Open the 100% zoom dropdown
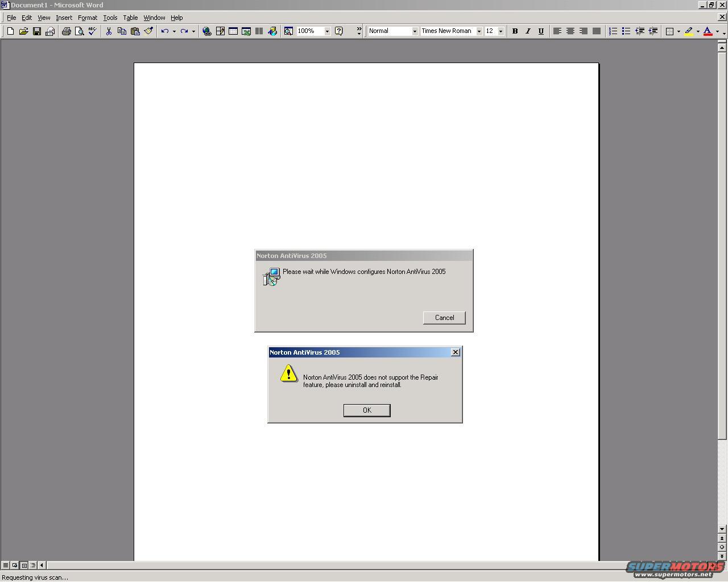The height and width of the screenshot is (582, 728). 327,31
